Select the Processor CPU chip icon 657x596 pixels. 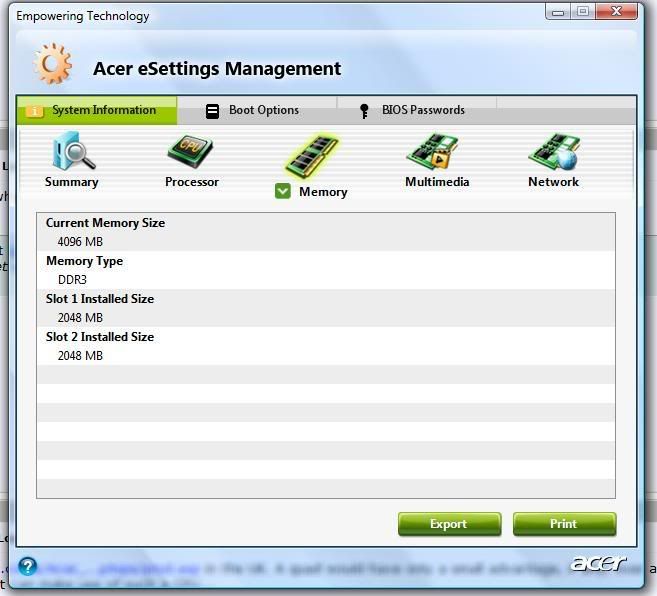(x=190, y=151)
